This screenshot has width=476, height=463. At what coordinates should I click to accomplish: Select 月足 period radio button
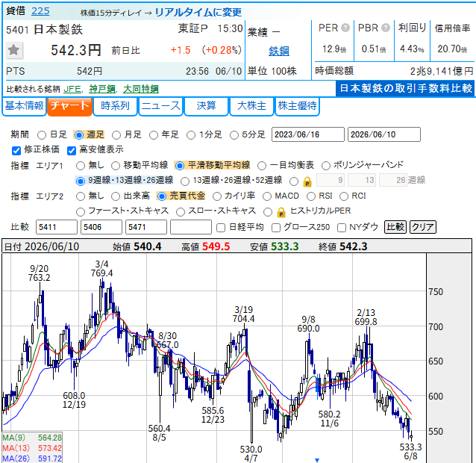point(116,135)
